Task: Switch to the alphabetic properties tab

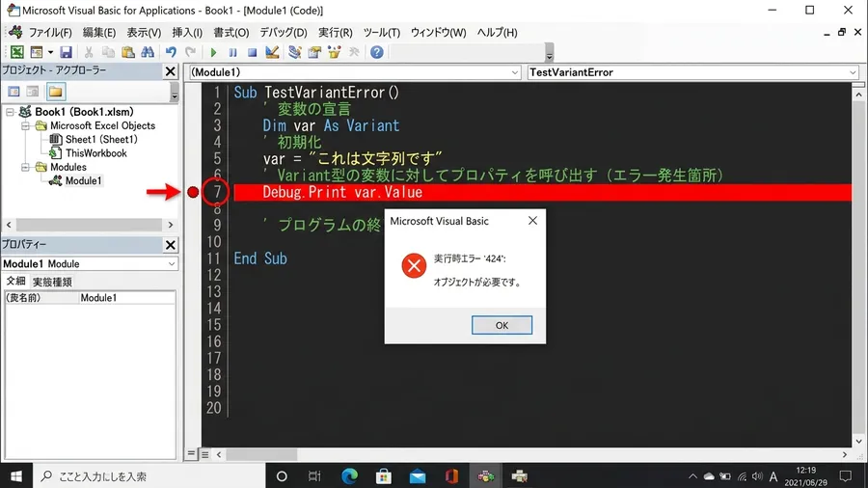Action: tap(15, 282)
